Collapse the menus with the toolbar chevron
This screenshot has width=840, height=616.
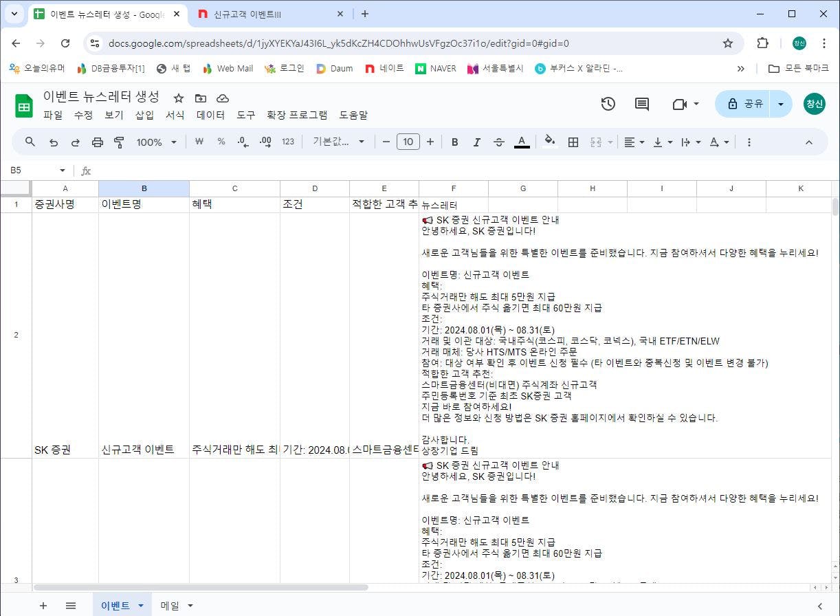[x=809, y=142]
